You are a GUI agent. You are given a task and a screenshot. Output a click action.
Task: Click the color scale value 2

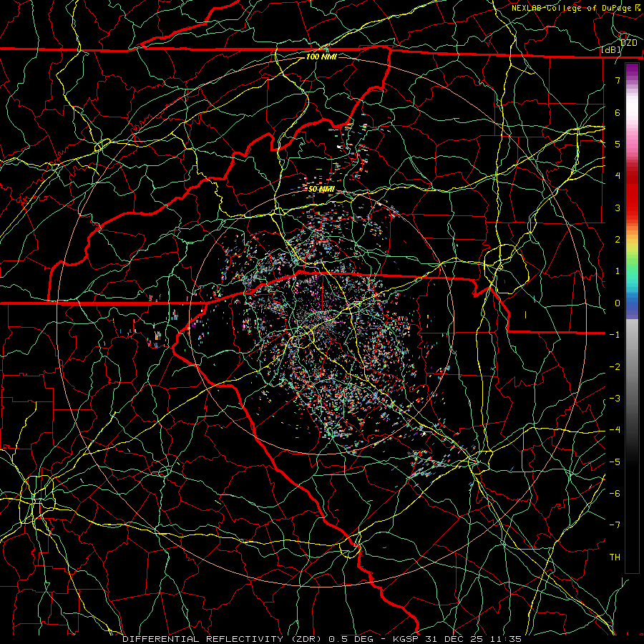click(x=618, y=240)
